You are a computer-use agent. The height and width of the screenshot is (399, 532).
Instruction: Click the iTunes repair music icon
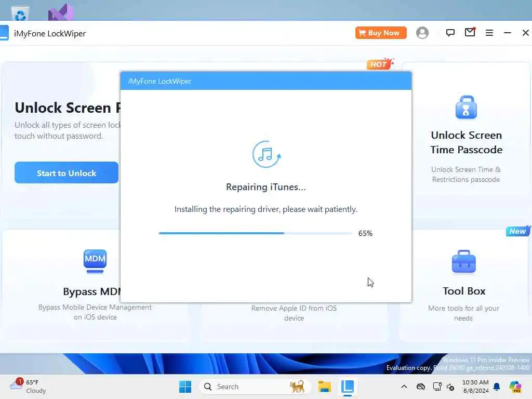(x=267, y=154)
